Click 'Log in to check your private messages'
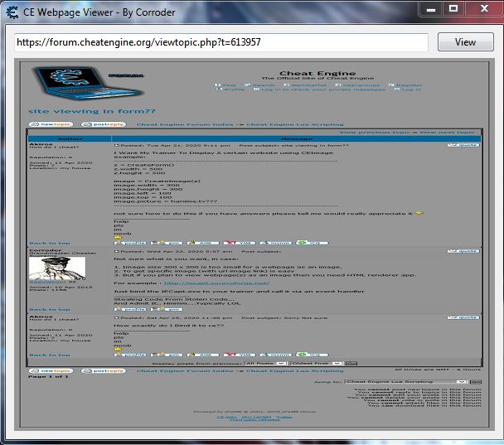Image resolution: width=504 pixels, height=445 pixels. click(x=319, y=89)
